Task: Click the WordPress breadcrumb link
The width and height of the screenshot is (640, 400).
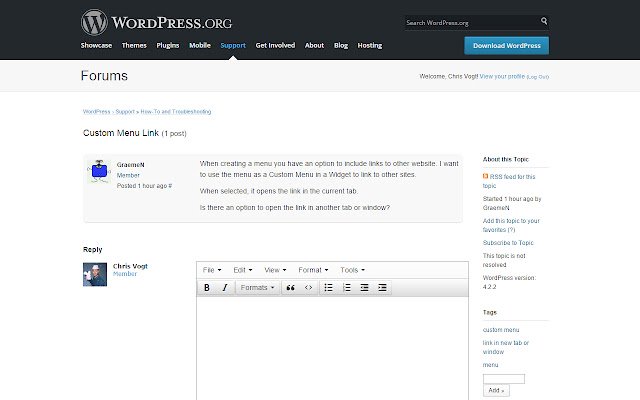Action: pyautogui.click(x=96, y=112)
